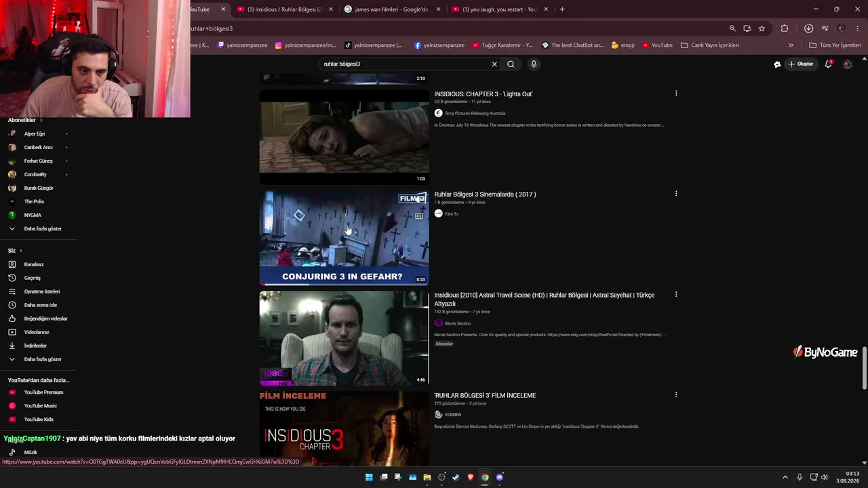The image size is (868, 488).
Task: Open the Alper Eğri subscription
Action: click(x=35, y=134)
